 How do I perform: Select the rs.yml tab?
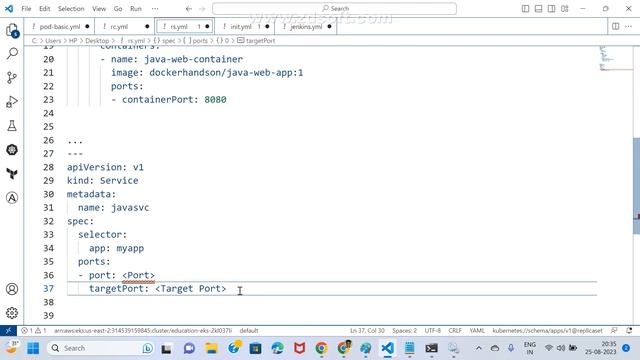point(185,27)
